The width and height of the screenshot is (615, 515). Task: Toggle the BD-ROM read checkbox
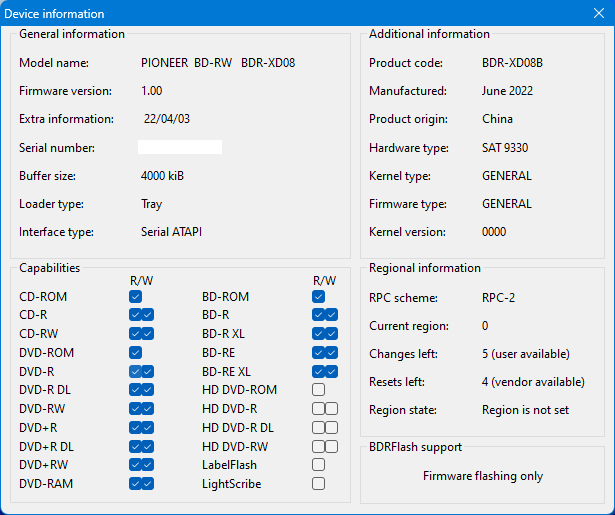click(318, 297)
